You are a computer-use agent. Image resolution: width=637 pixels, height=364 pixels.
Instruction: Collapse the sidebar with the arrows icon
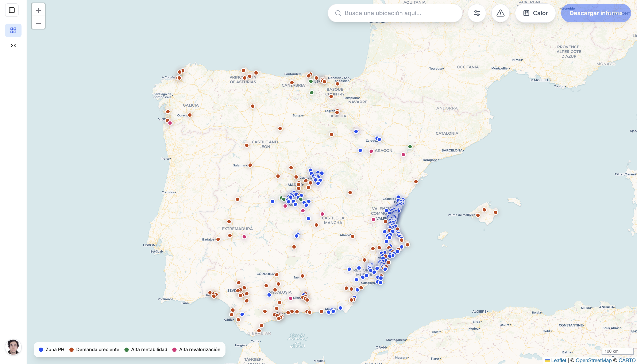point(13,45)
